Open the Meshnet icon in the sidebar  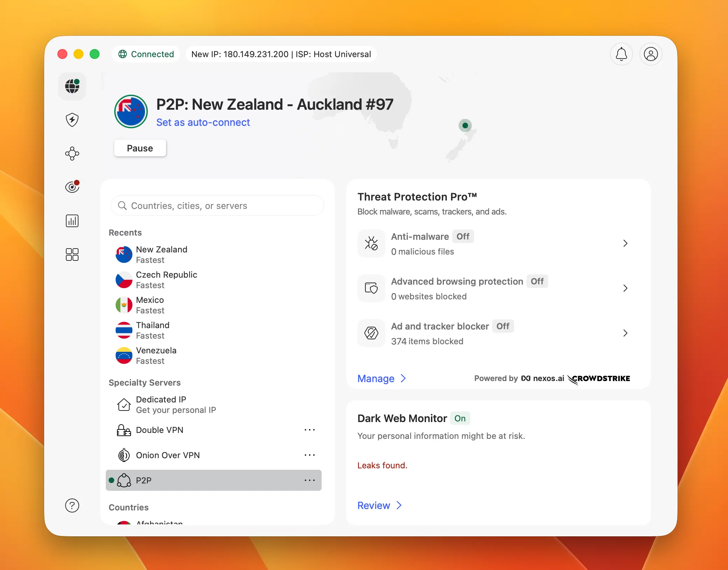tap(72, 154)
